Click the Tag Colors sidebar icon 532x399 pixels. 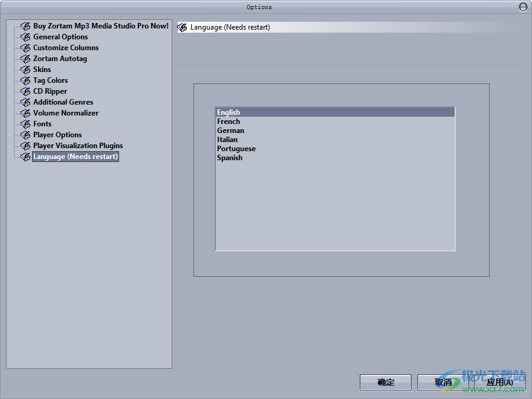[25, 80]
